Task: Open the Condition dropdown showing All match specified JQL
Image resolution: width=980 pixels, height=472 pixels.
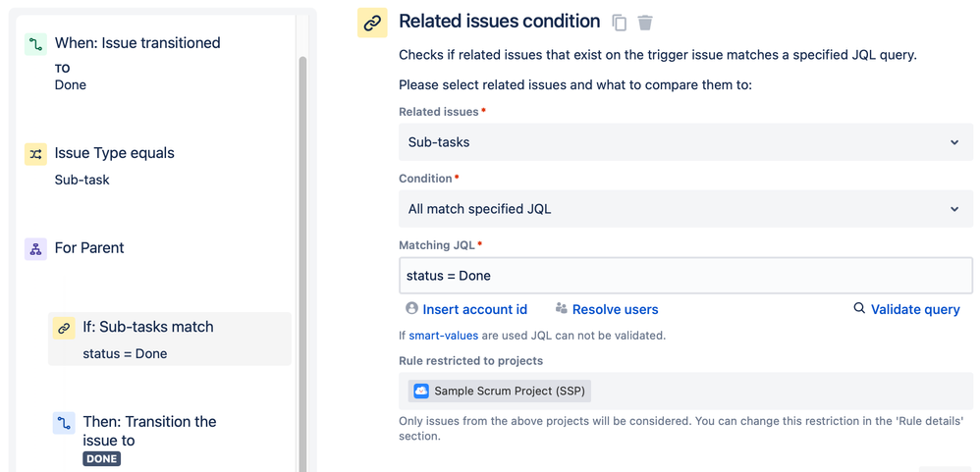Action: tap(685, 209)
